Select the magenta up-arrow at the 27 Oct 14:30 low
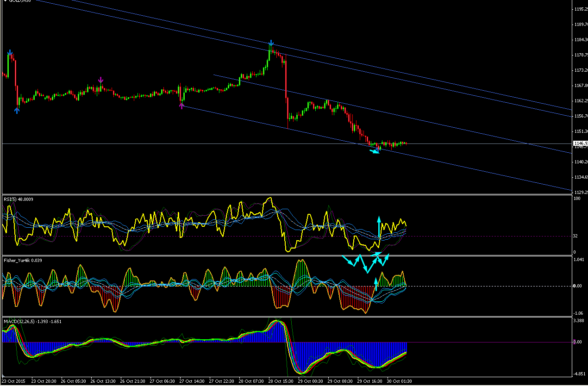This screenshot has height=386, width=588. tap(181, 106)
